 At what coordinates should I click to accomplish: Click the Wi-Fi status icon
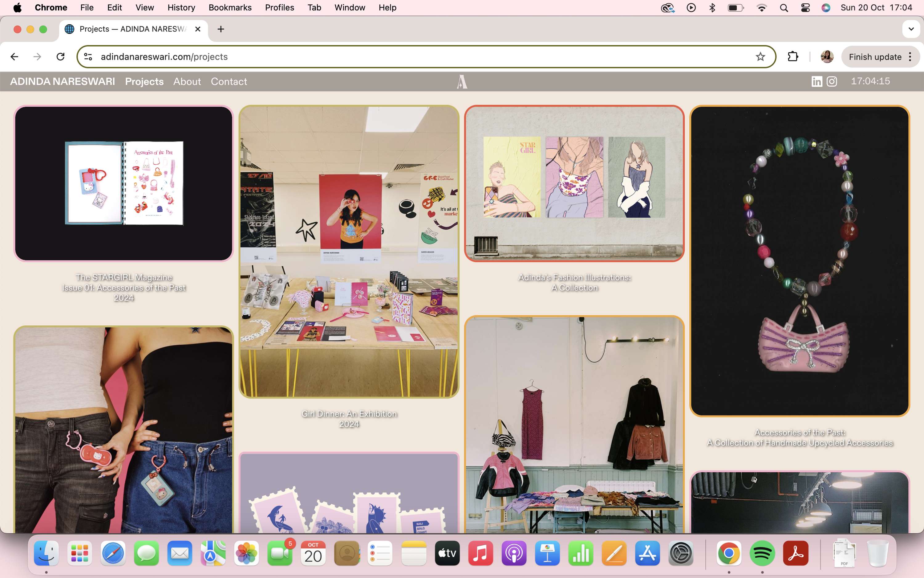pyautogui.click(x=762, y=8)
